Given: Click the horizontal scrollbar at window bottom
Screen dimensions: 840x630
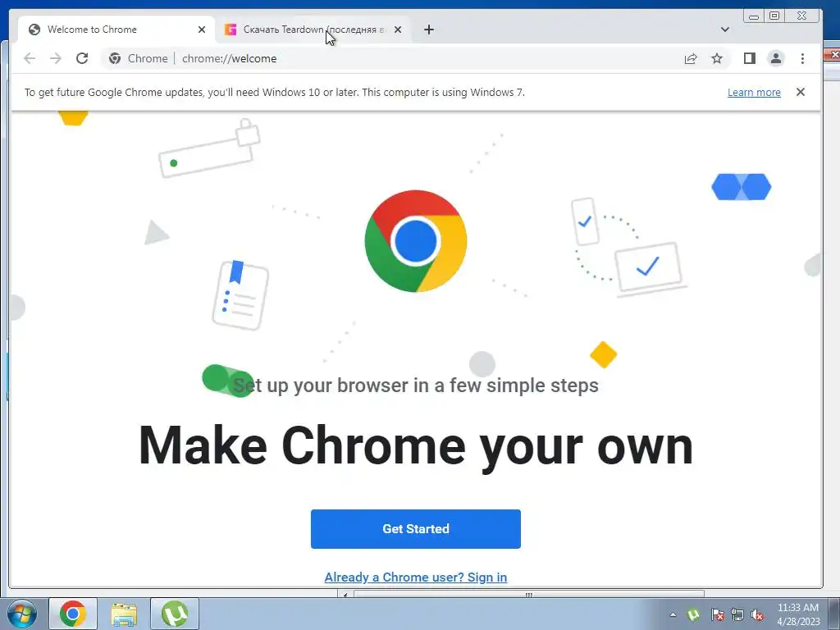Looking at the screenshot, I should [x=528, y=595].
